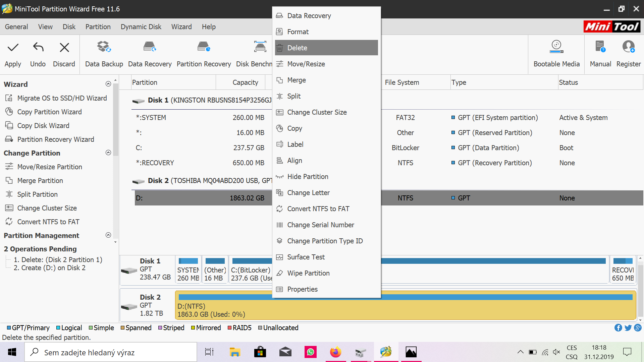The width and height of the screenshot is (644, 362).
Task: Open the Dynamic Disk menu
Action: pyautogui.click(x=141, y=27)
